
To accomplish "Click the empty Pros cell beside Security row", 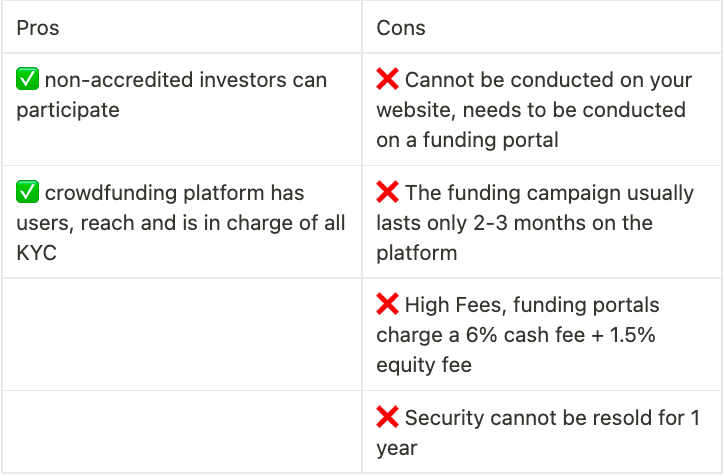I will pyautogui.click(x=182, y=432).
